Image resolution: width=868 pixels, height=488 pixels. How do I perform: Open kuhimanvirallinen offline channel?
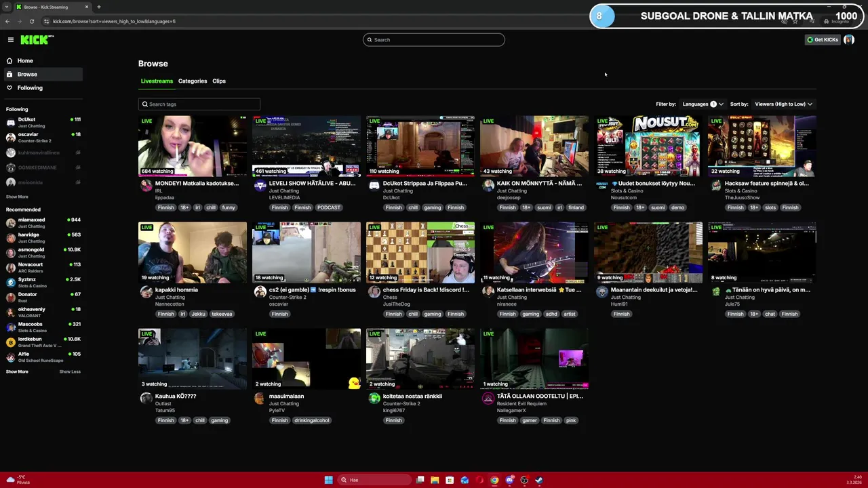coord(42,152)
